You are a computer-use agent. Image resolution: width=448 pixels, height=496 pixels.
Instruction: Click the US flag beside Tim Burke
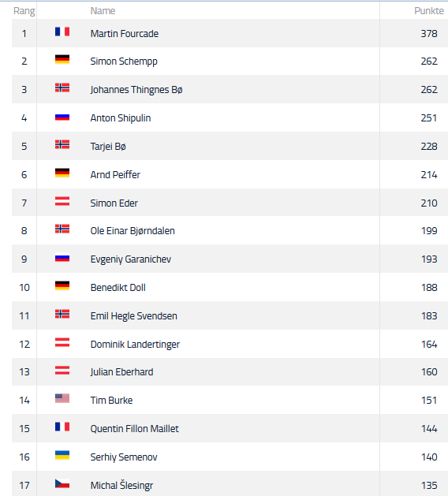62,398
